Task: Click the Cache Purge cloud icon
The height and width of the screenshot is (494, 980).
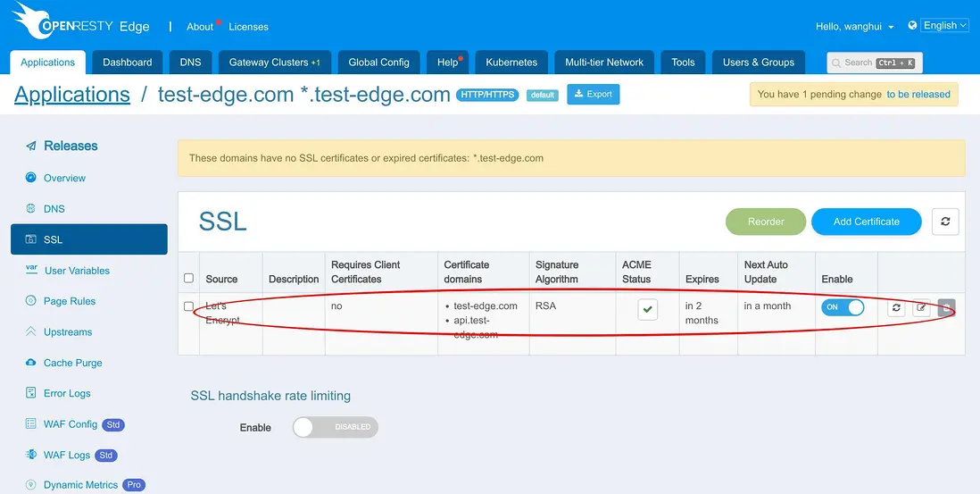Action: click(x=30, y=363)
